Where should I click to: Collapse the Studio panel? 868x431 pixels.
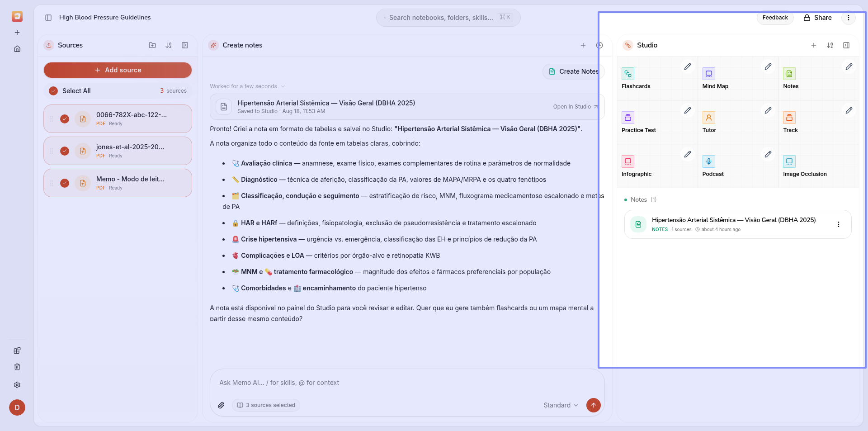(846, 45)
